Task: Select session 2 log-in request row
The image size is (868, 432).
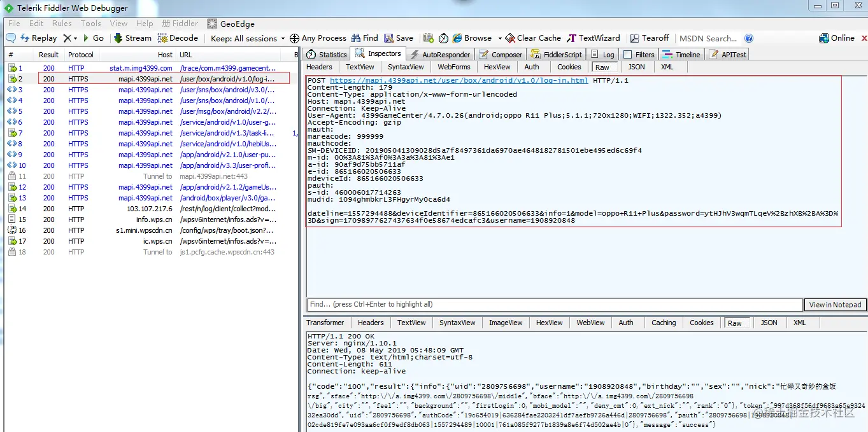Action: tap(151, 79)
